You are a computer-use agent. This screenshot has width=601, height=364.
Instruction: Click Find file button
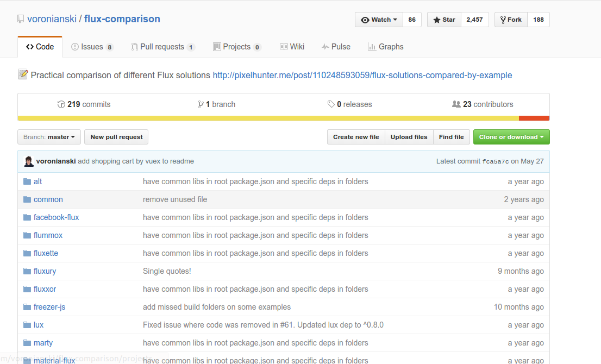[452, 137]
